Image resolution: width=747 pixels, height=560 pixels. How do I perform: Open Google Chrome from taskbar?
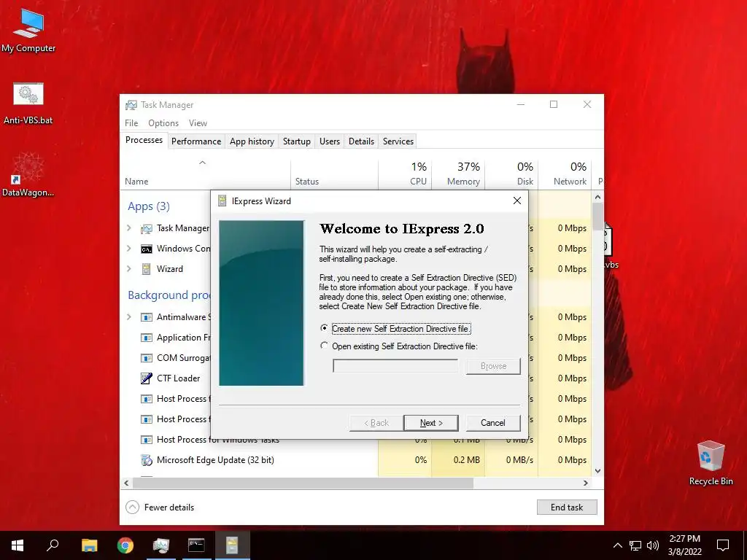pos(125,545)
